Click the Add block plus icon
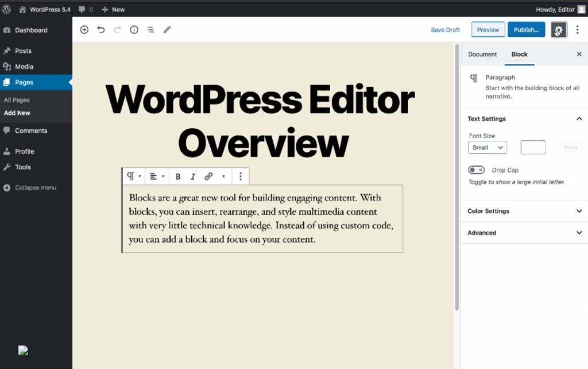The width and height of the screenshot is (588, 369). 84,30
